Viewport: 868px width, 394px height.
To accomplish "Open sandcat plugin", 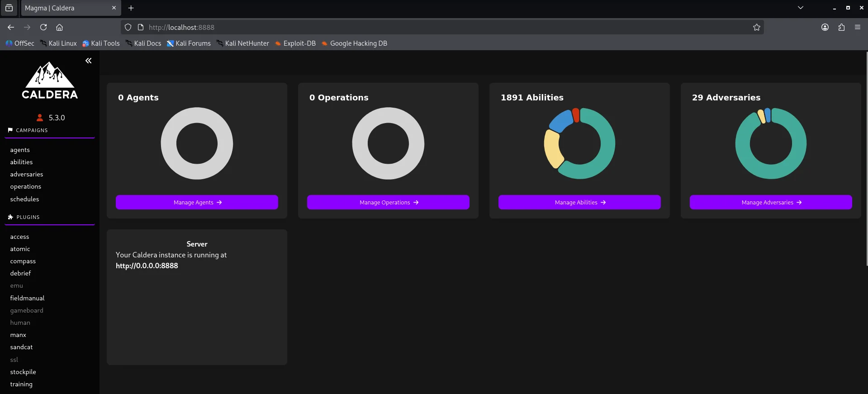I will click(x=21, y=347).
